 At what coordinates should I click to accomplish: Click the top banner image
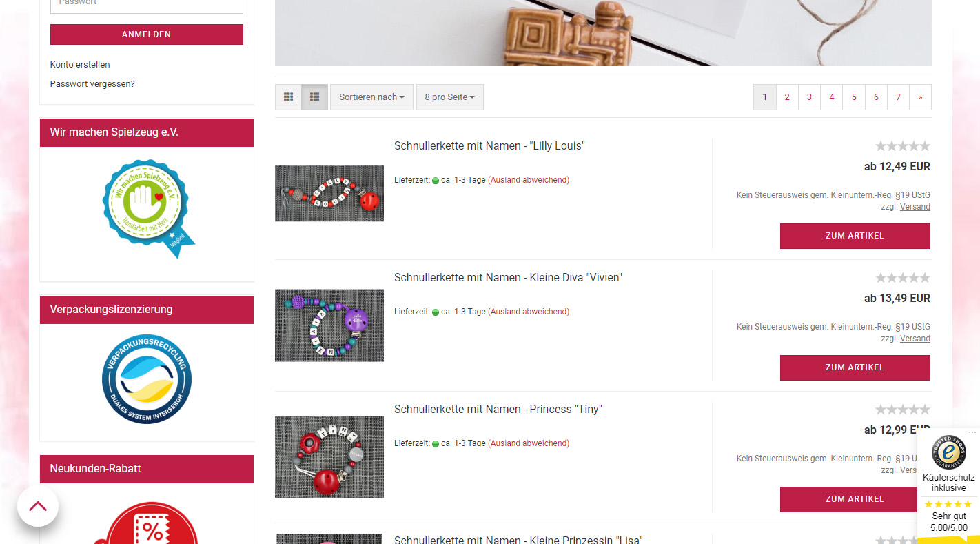pos(603,33)
